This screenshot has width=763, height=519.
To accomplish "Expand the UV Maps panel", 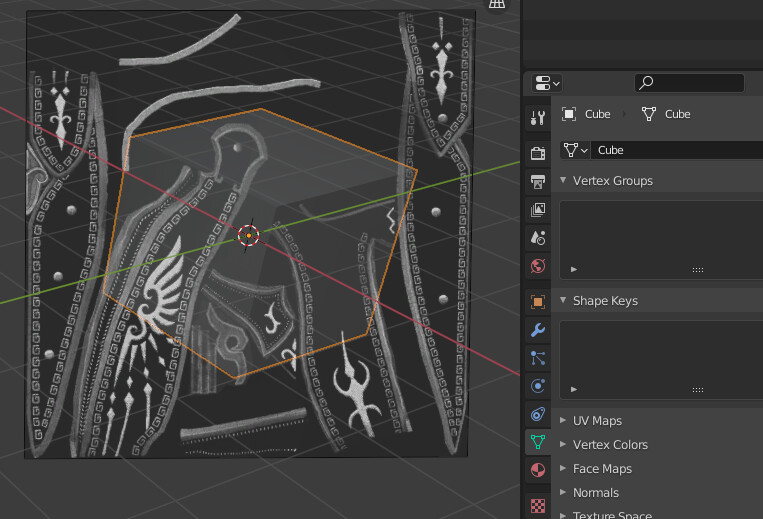I will [x=563, y=420].
